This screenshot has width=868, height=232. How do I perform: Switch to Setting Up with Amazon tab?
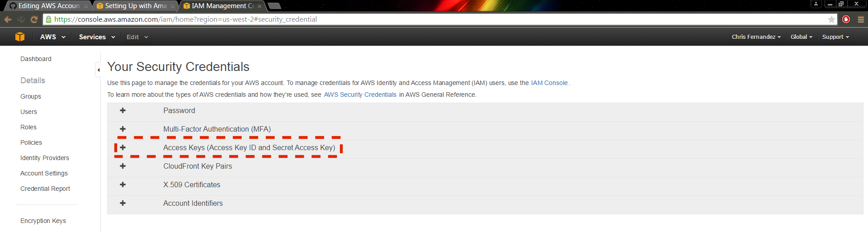coord(135,6)
